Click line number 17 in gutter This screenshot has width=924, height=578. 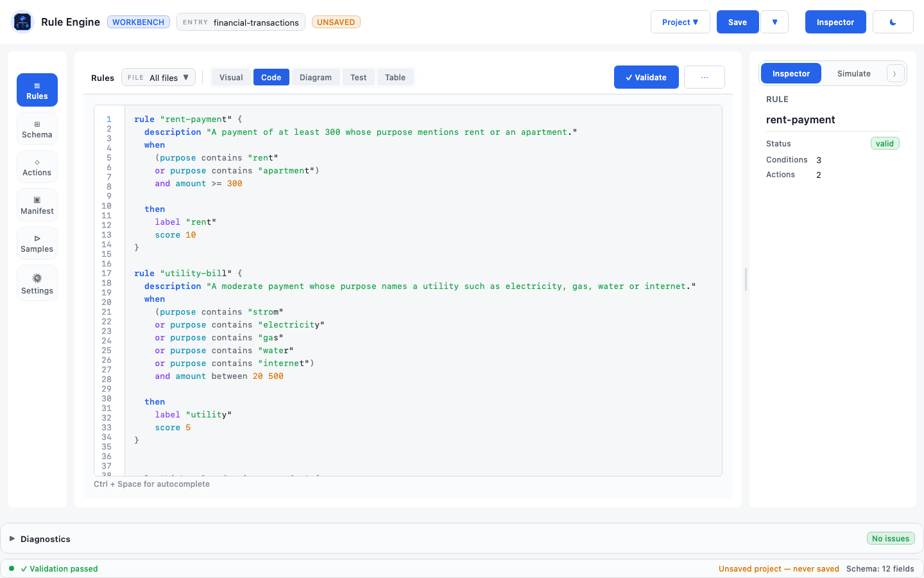[x=107, y=273]
